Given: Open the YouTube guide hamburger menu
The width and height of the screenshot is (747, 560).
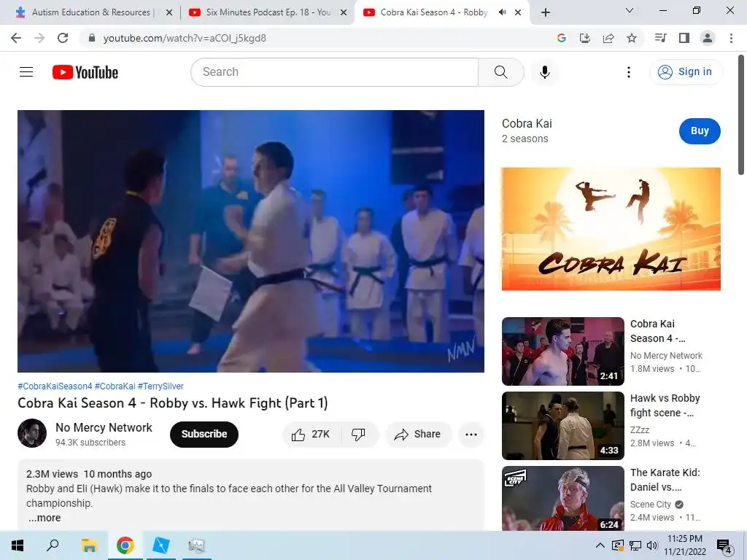Looking at the screenshot, I should [26, 72].
